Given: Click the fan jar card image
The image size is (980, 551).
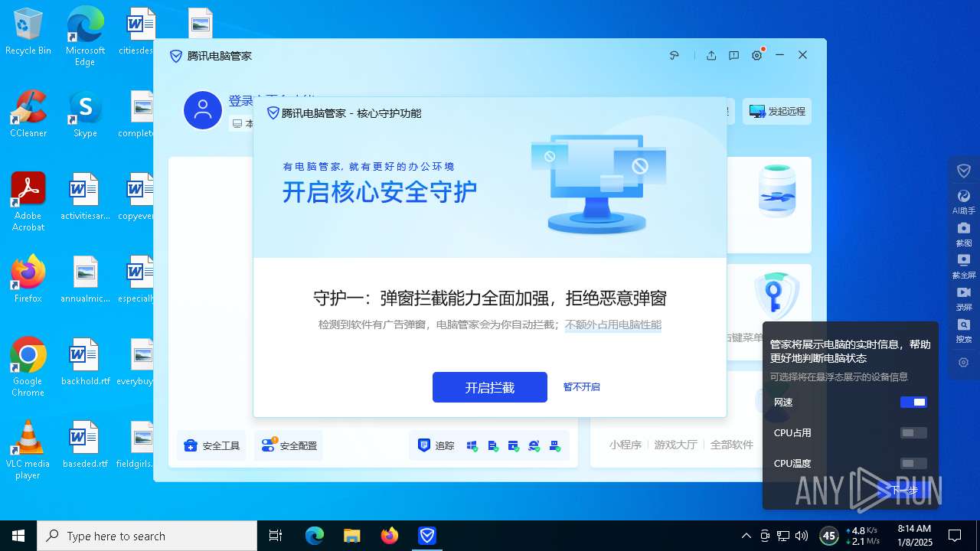Looking at the screenshot, I should pos(776,191).
